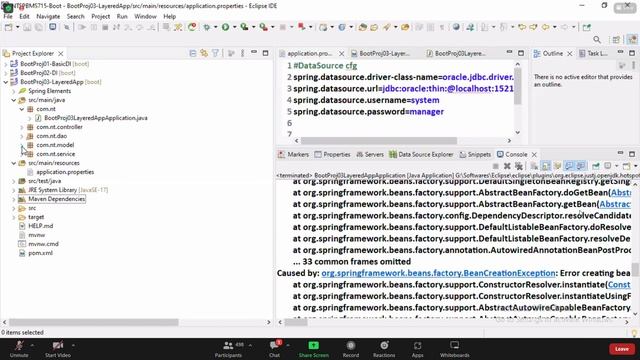
Task: Expand the Maven Dependencies node
Action: [x=14, y=199]
